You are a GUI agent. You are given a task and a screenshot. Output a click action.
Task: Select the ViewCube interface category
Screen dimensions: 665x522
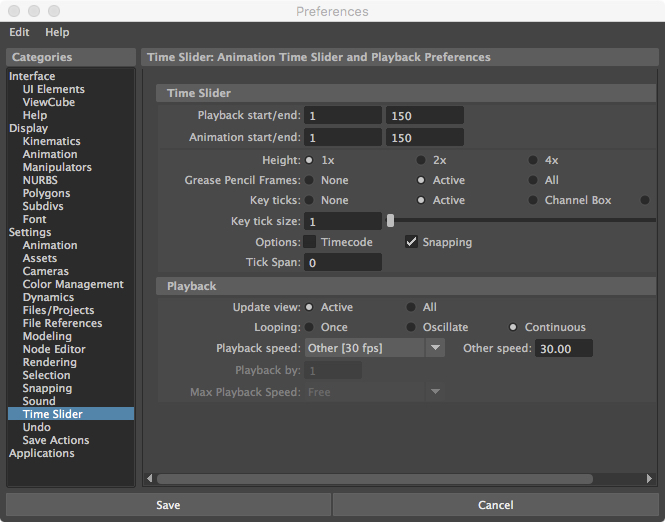48,102
